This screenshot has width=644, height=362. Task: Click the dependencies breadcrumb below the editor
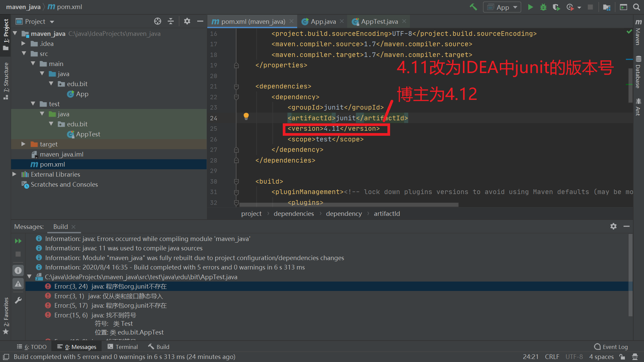pos(293,214)
